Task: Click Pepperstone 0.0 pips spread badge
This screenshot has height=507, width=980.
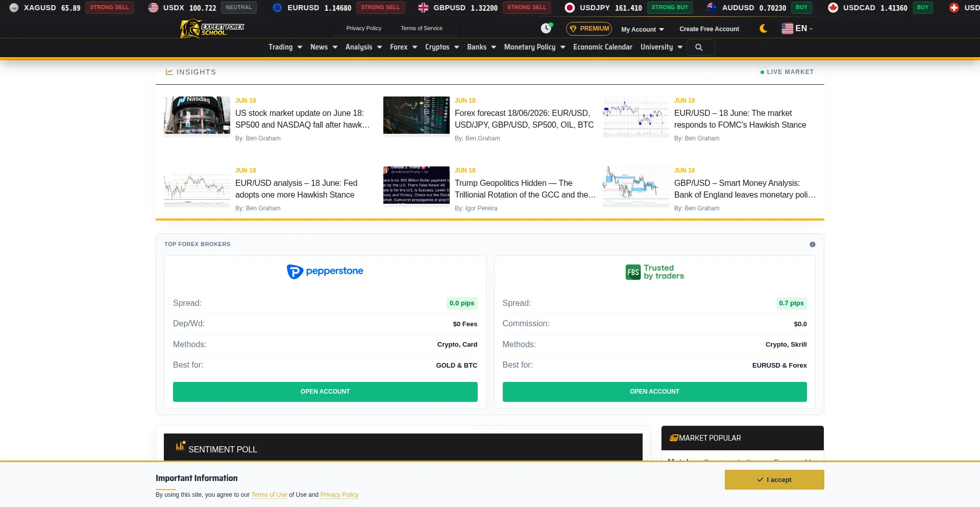Action: tap(462, 303)
